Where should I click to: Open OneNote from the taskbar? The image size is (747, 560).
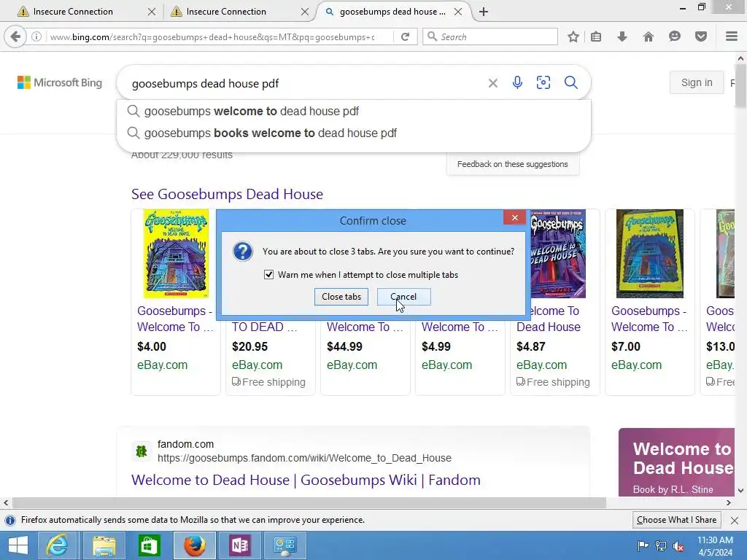(x=239, y=545)
